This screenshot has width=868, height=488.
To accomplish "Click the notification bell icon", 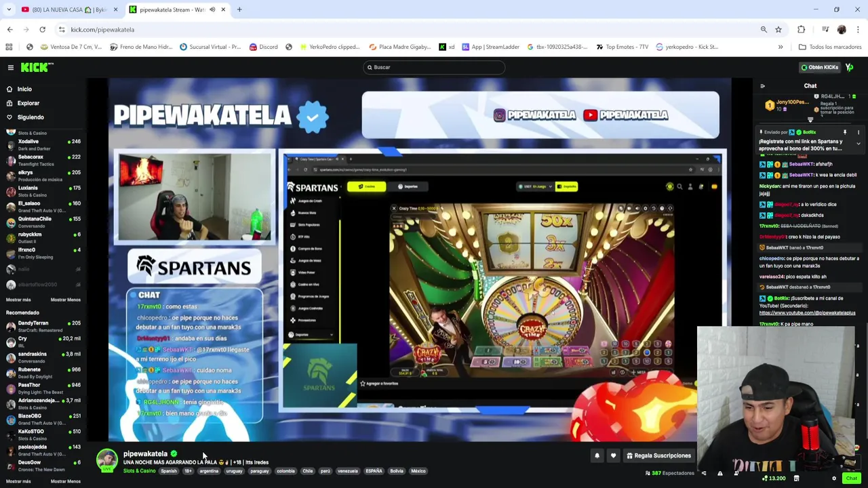I will coord(597,455).
